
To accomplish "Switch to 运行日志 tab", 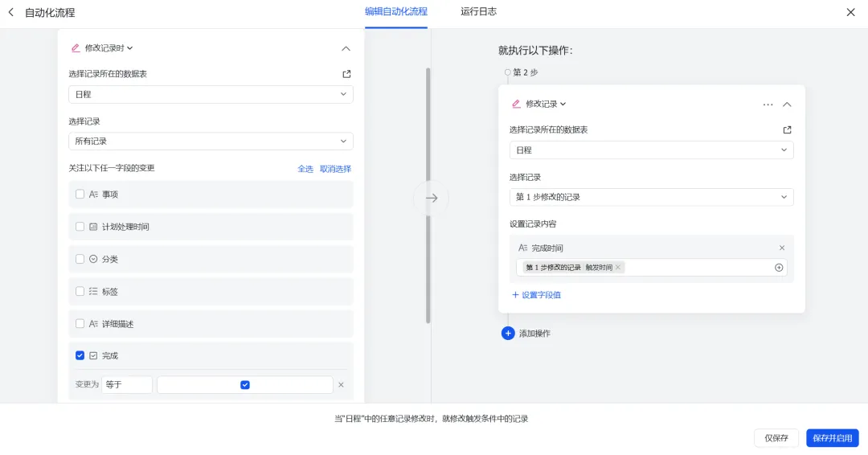I will click(479, 11).
